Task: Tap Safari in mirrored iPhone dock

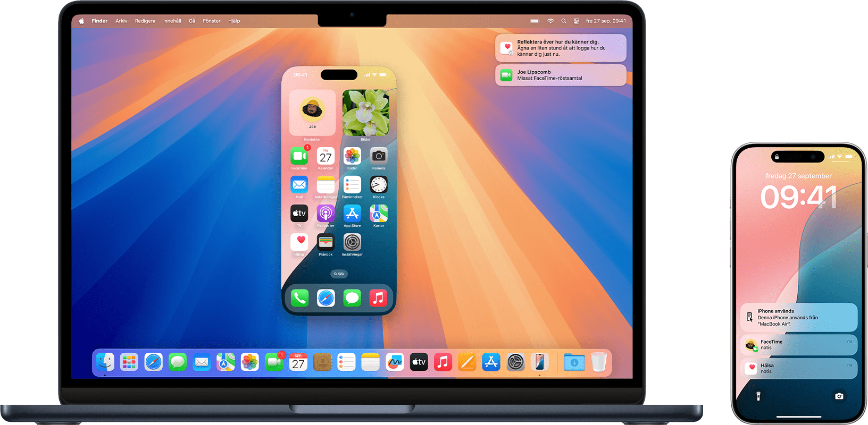Action: pos(325,298)
